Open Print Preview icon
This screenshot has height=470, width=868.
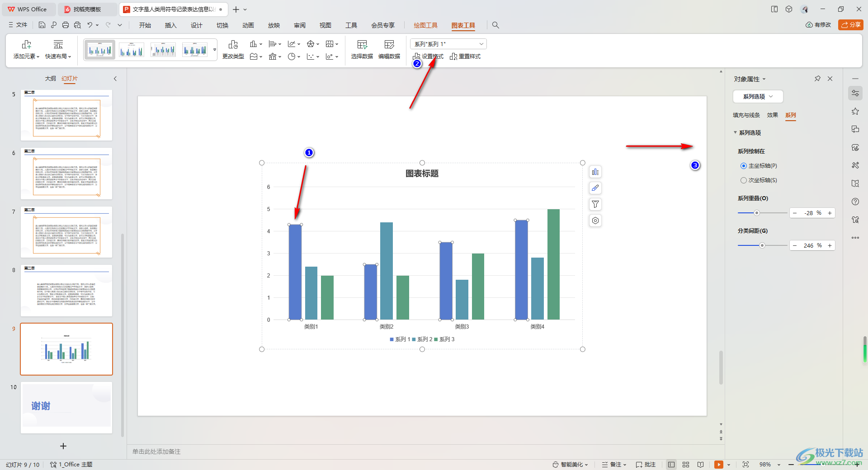[x=77, y=25]
